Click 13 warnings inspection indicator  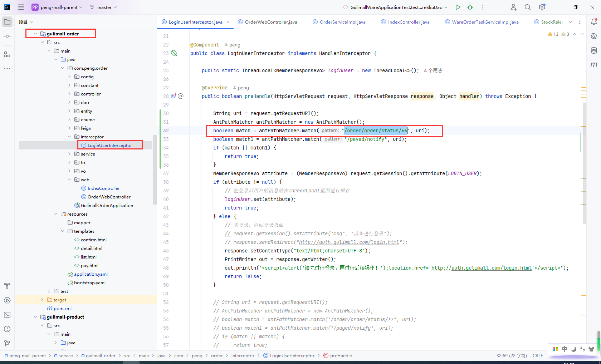(553, 34)
